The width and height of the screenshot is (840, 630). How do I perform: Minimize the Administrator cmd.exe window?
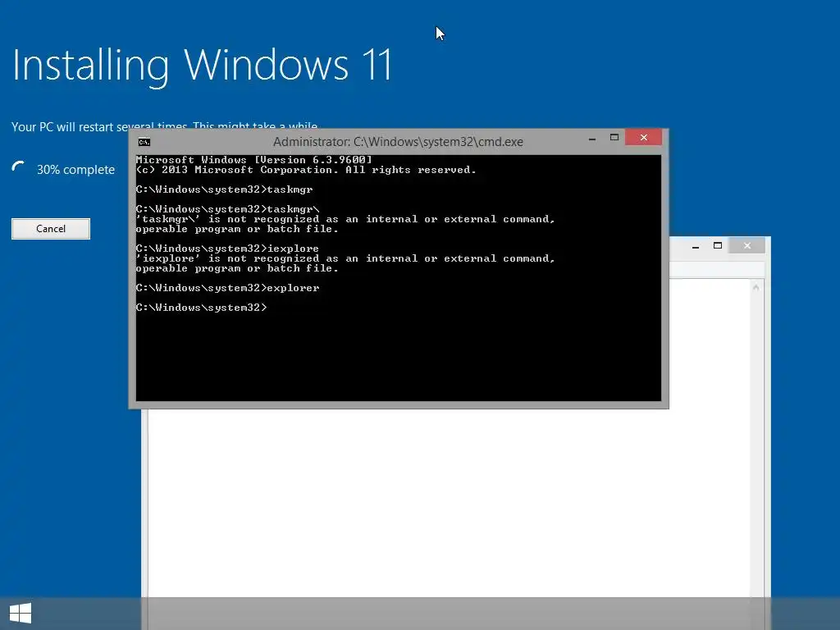point(592,138)
